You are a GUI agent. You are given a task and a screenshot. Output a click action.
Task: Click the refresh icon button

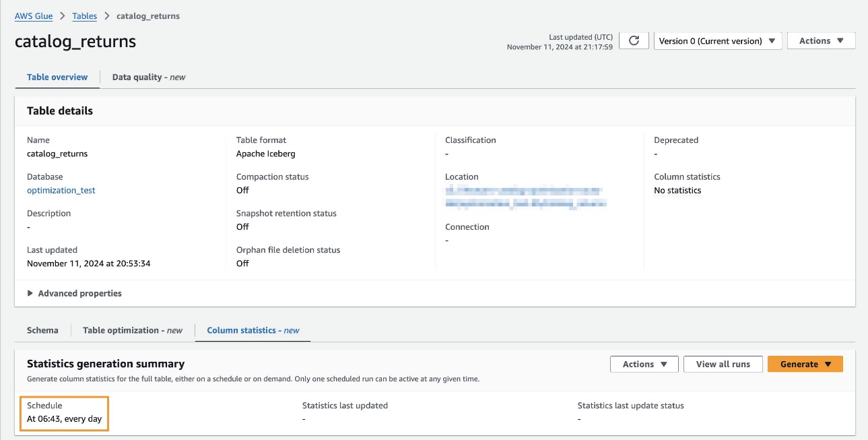click(634, 41)
